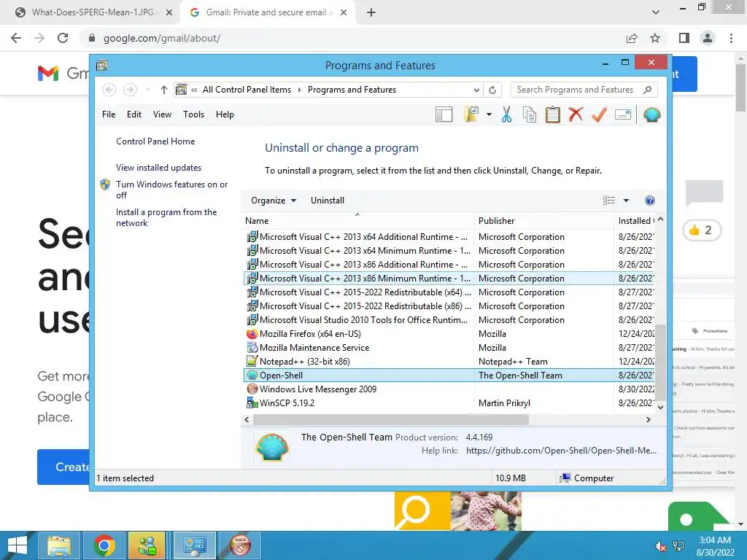This screenshot has height=560, width=747.
Task: Click the blue Help question mark icon
Action: click(650, 201)
